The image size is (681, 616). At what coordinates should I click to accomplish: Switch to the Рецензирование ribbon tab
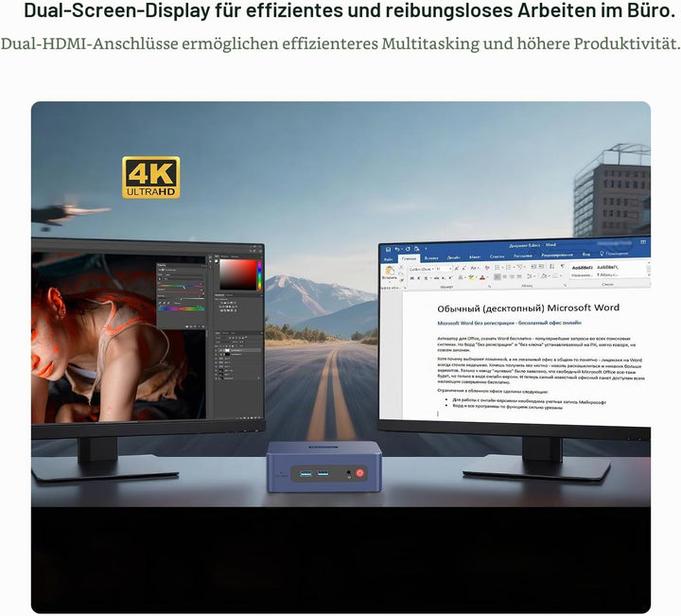point(557,255)
